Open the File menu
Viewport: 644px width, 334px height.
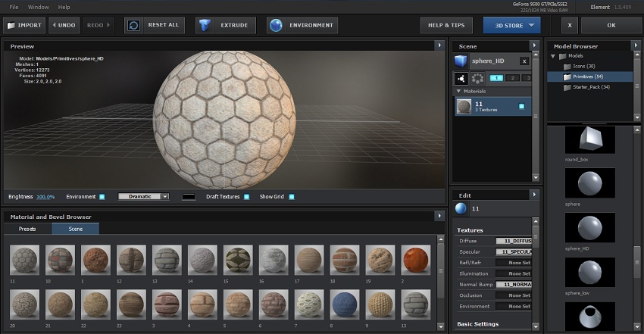coord(14,7)
